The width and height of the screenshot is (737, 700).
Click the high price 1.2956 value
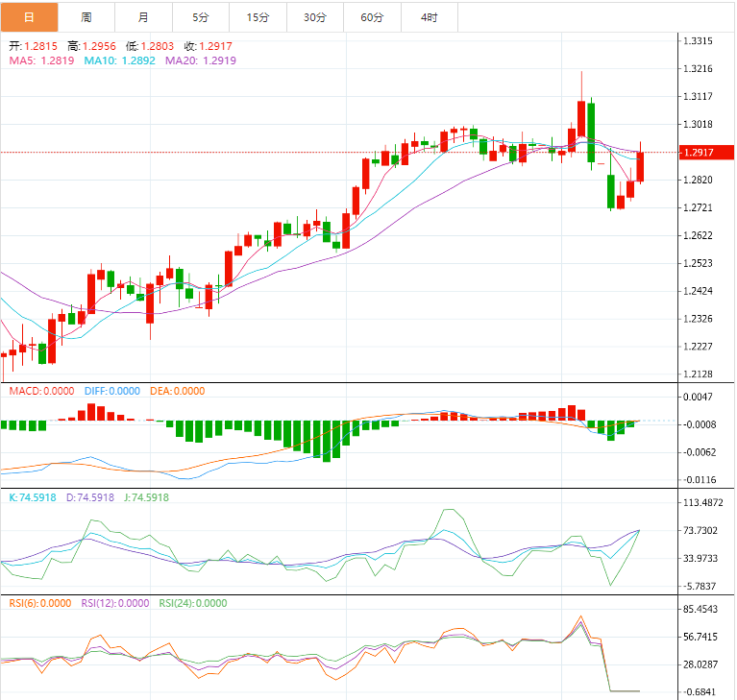click(x=99, y=46)
